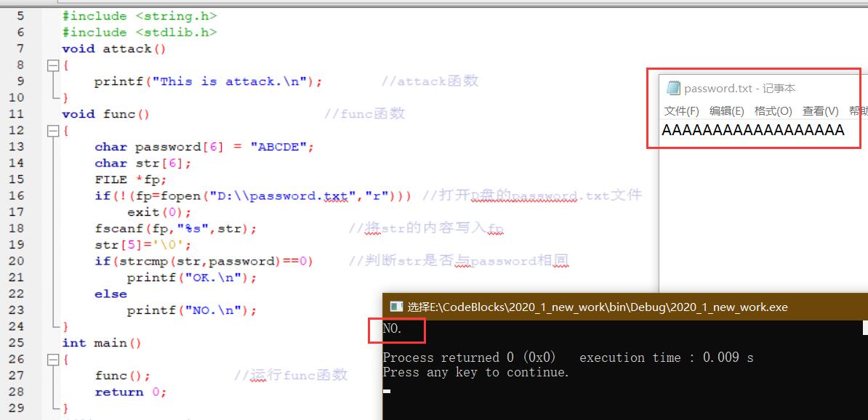Image resolution: width=868 pixels, height=420 pixels.
Task: Click the '//将str的内容写入fp' comment
Action: coord(426,229)
